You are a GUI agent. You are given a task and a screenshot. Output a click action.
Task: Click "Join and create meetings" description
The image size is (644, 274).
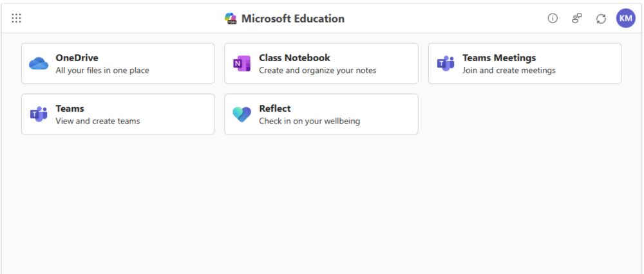pos(509,71)
